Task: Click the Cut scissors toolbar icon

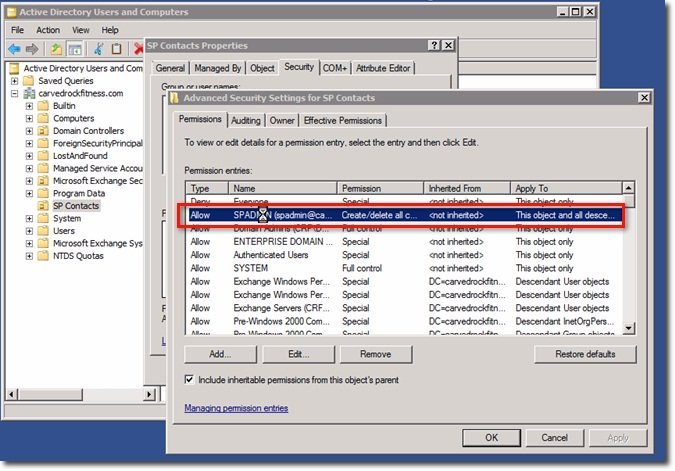Action: click(99, 49)
